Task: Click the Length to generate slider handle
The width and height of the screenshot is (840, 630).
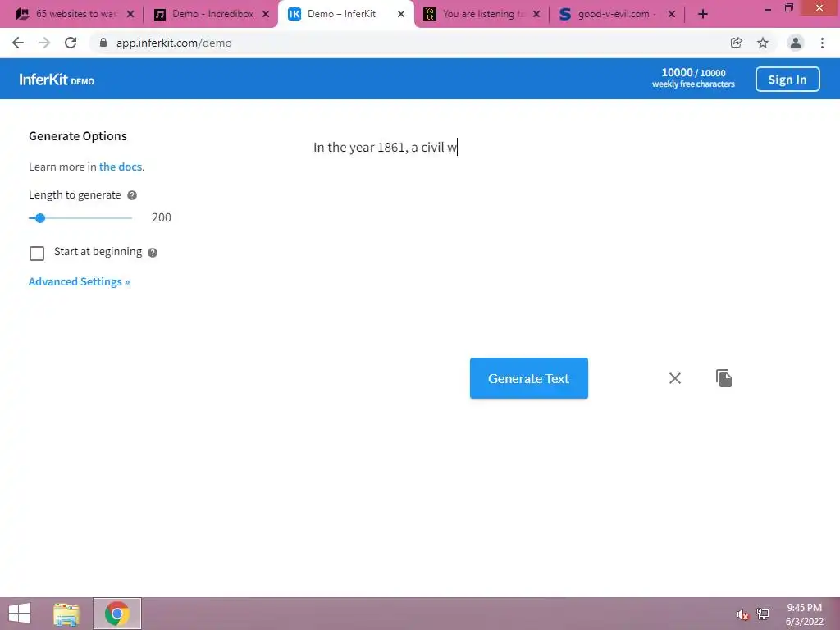Action: pos(40,218)
